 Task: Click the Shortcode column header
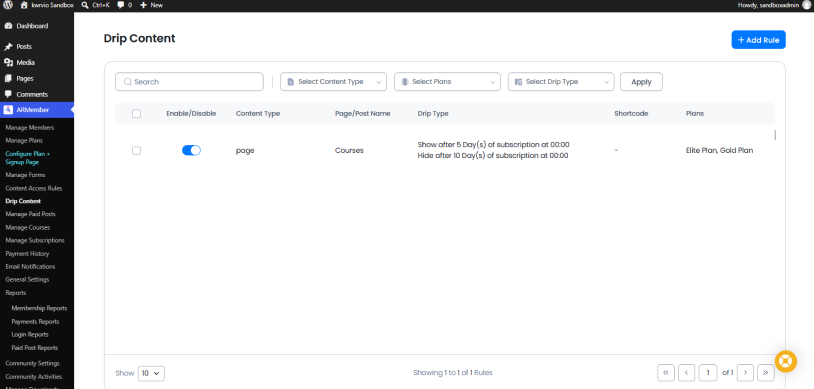click(x=631, y=113)
